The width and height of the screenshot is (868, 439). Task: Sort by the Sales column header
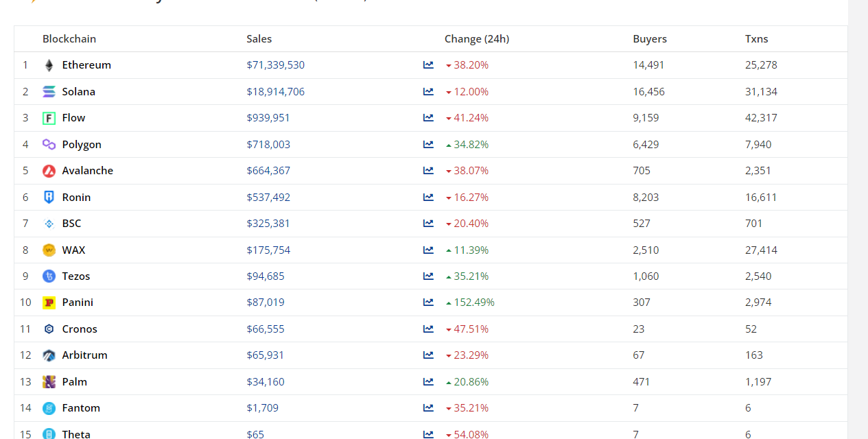point(259,38)
